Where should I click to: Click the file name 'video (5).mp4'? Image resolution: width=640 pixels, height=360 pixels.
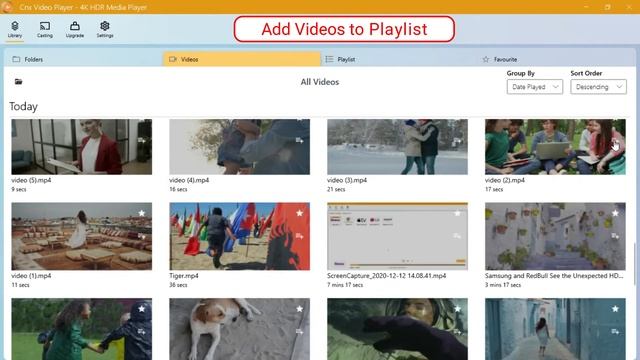[31, 180]
